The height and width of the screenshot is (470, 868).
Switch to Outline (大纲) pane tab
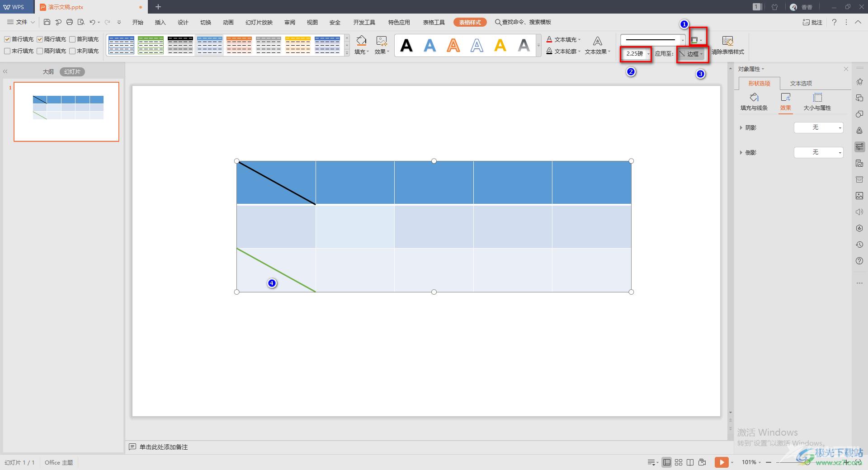[48, 72]
